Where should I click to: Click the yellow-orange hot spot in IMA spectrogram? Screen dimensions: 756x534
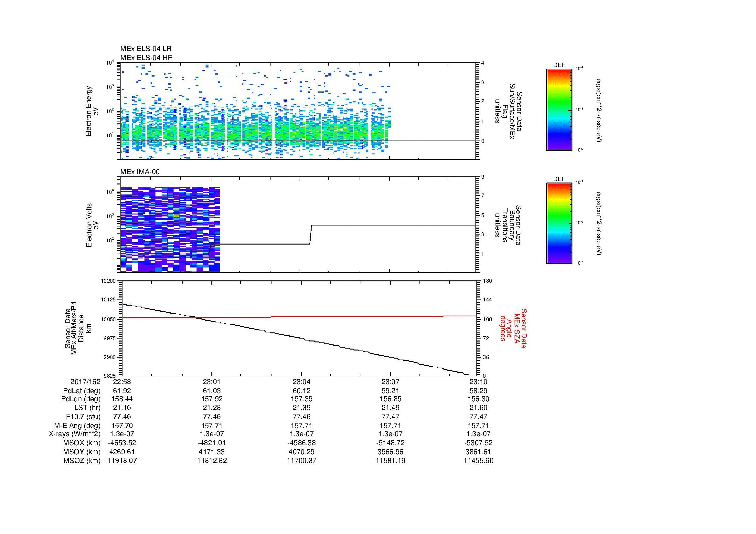[177, 216]
